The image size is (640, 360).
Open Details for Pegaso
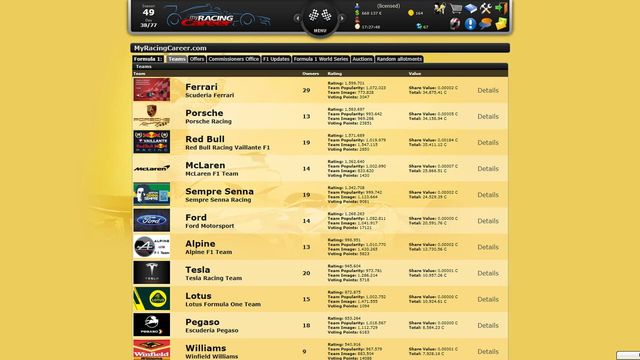coord(488,325)
